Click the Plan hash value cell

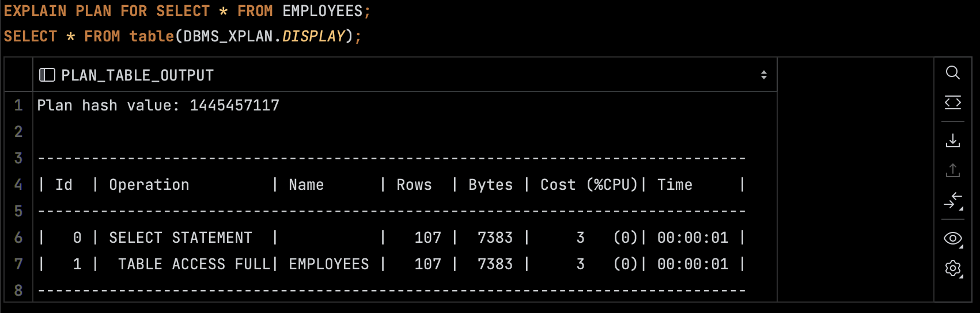pos(405,105)
